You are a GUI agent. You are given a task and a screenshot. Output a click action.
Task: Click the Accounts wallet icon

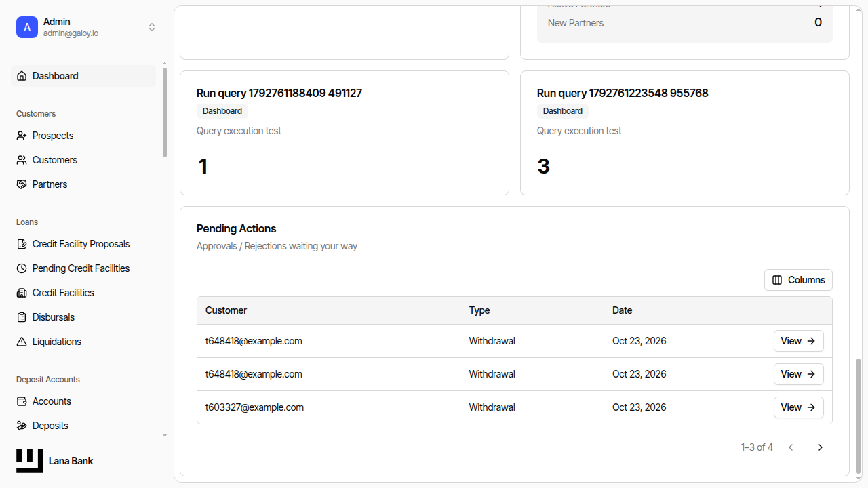tap(22, 401)
